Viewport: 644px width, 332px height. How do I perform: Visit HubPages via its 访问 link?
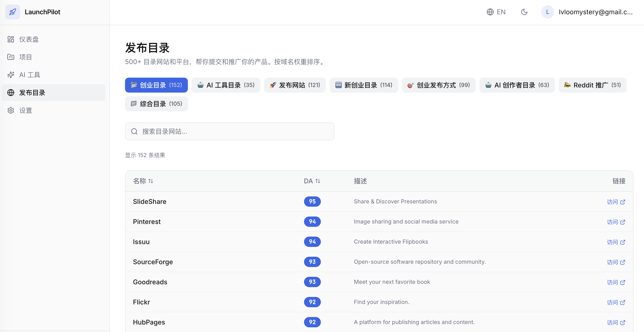pyautogui.click(x=616, y=322)
